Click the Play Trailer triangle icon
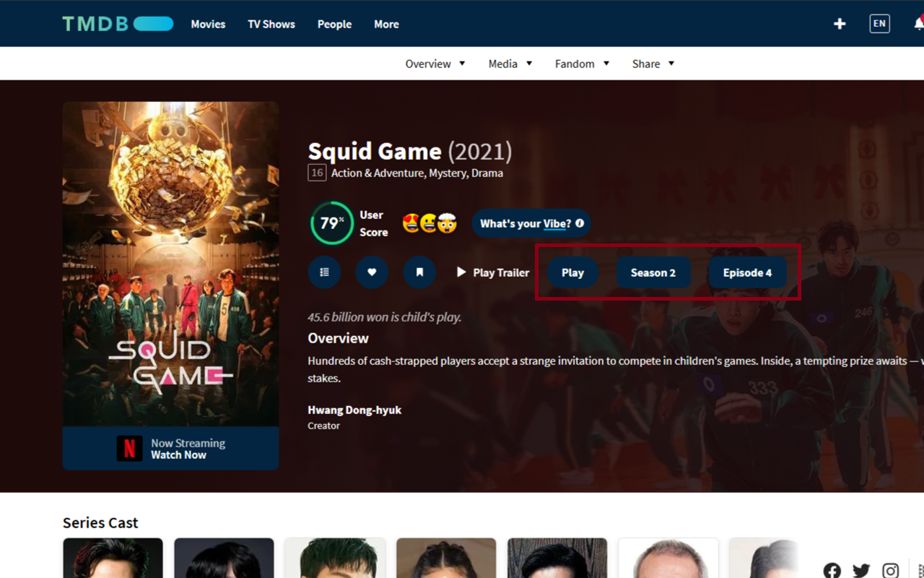This screenshot has height=578, width=924. (x=461, y=272)
